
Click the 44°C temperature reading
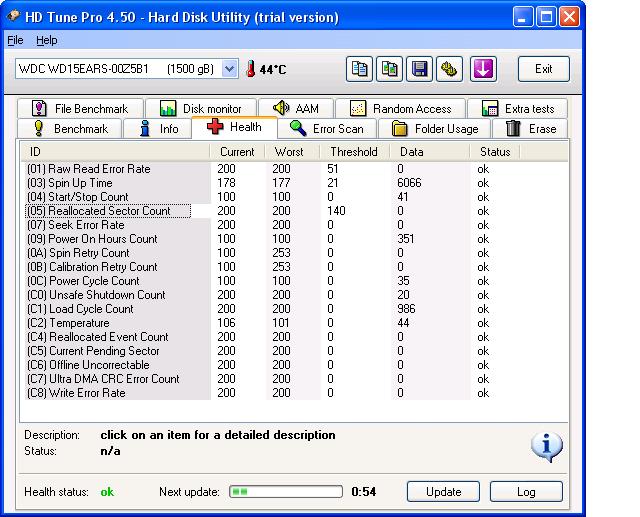pyautogui.click(x=273, y=69)
